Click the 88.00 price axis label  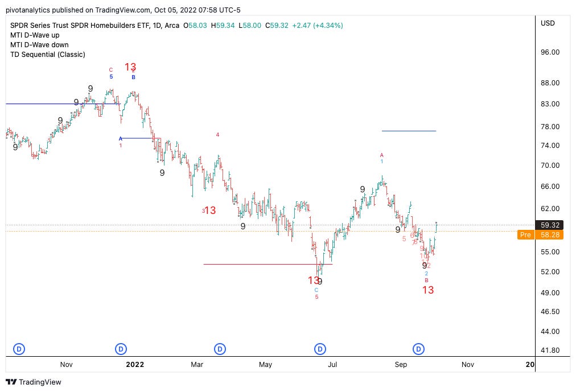550,83
